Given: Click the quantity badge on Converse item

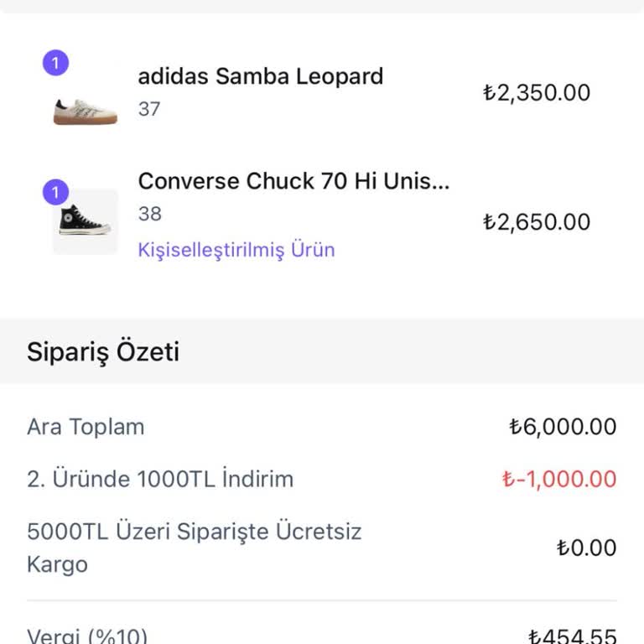Looking at the screenshot, I should [55, 194].
